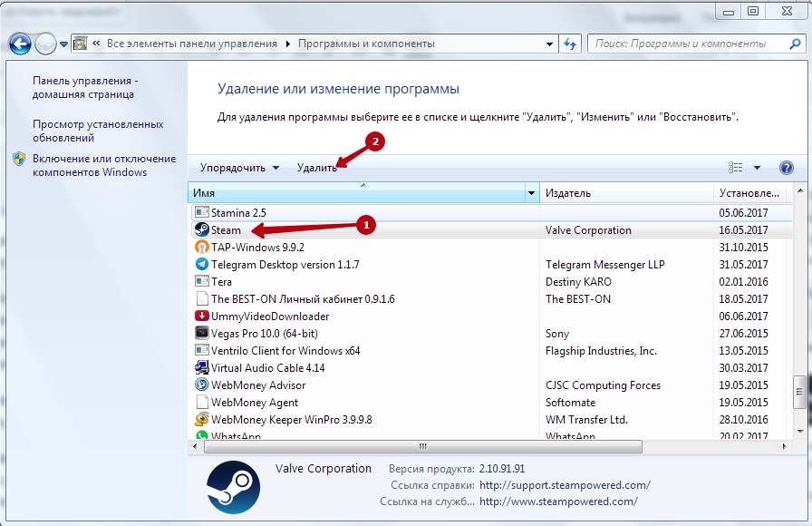Select 'TAP-Windows 9.9.2' entry
The width and height of the screenshot is (812, 526).
257,248
